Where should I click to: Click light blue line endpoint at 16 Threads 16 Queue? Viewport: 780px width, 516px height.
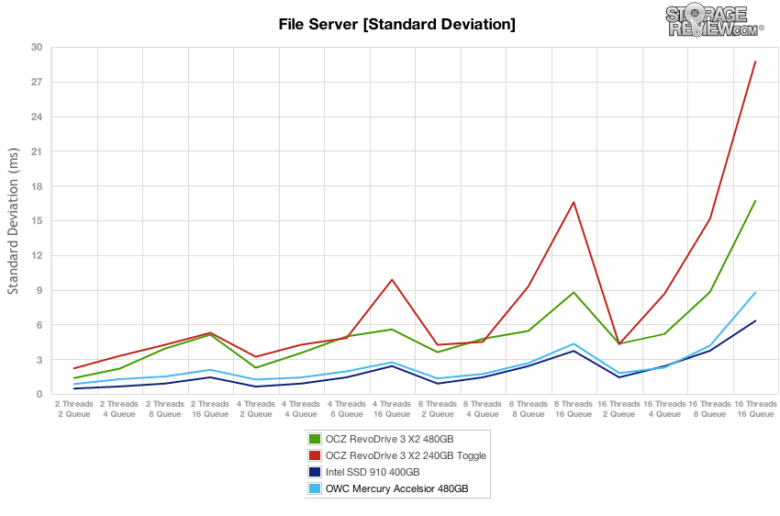click(755, 293)
